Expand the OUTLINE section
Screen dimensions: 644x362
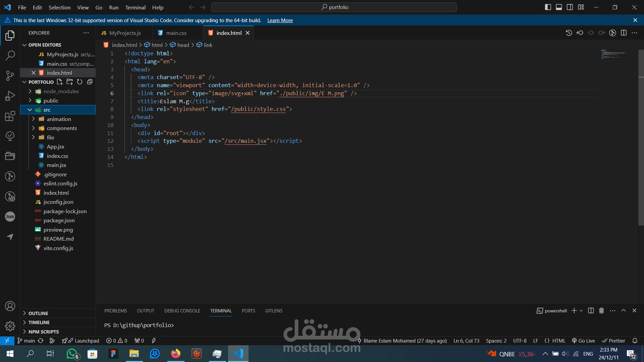tap(38, 313)
